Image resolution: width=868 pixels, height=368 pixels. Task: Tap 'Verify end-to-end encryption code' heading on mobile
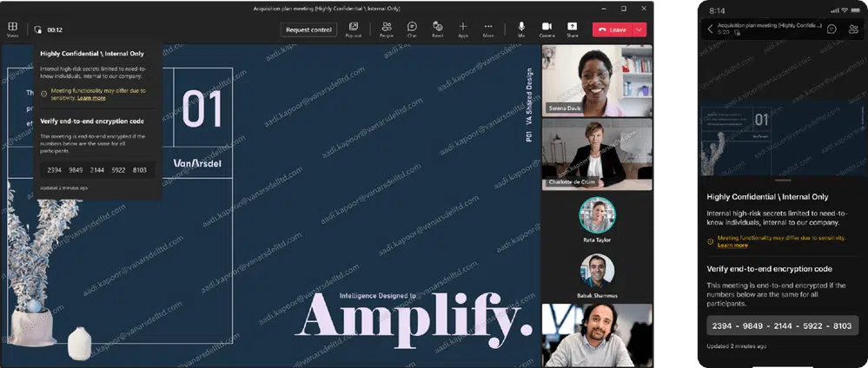tap(770, 269)
